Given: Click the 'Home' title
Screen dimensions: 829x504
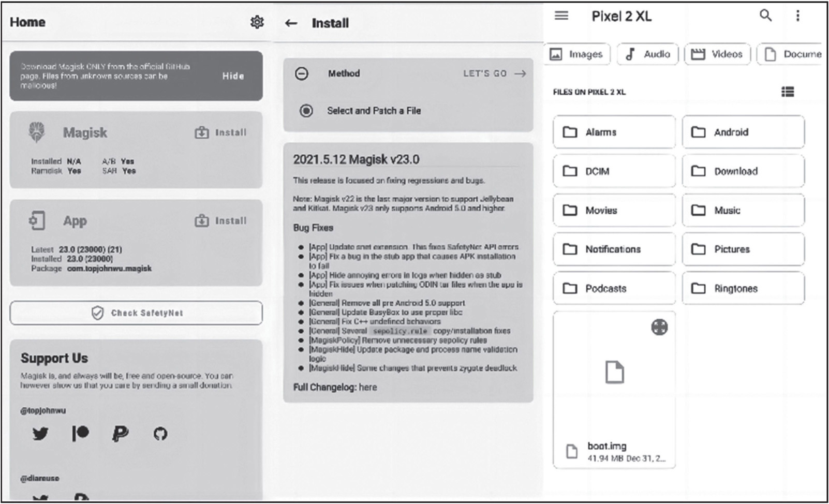Looking at the screenshot, I should [27, 22].
